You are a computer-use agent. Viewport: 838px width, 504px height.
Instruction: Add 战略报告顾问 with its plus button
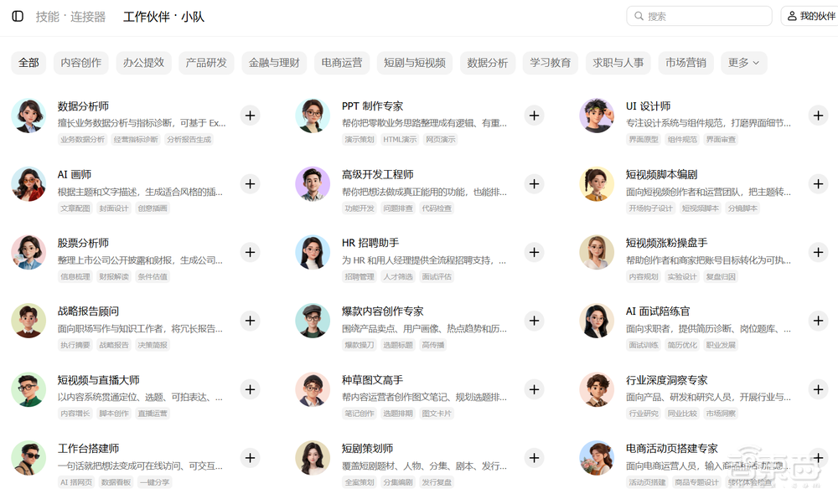point(250,321)
